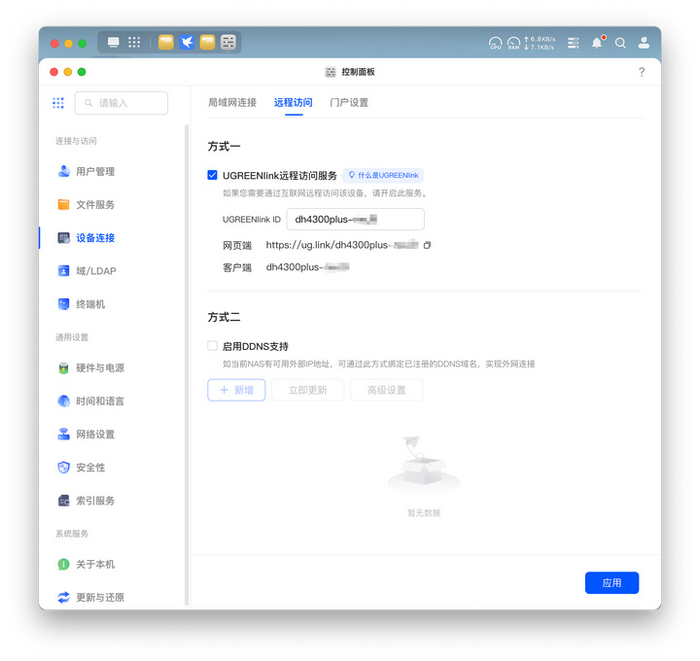Open the task list icon in top bar
Screen dimensions: 700x661
[x=573, y=43]
